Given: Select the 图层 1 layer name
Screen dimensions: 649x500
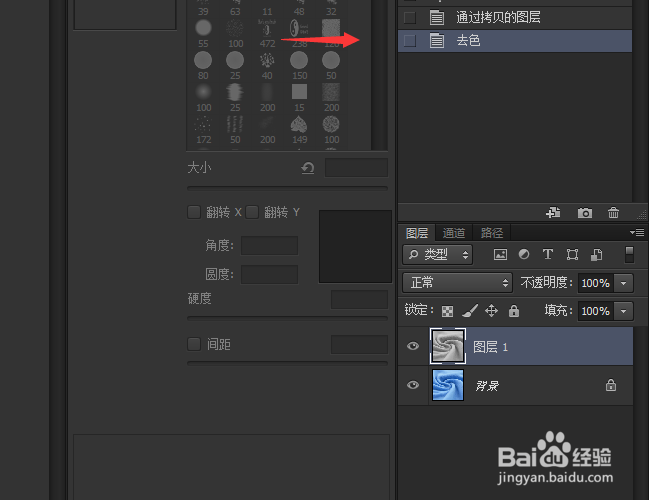Looking at the screenshot, I should (x=490, y=347).
